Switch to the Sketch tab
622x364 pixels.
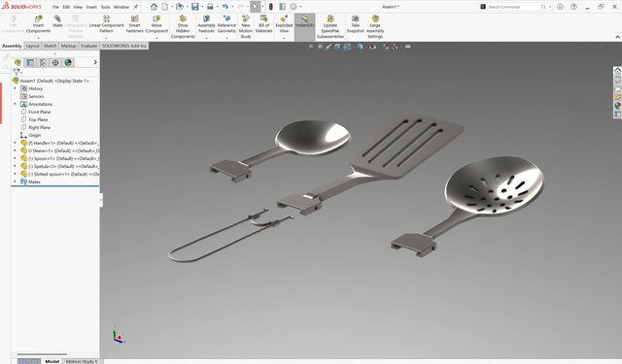(50, 46)
